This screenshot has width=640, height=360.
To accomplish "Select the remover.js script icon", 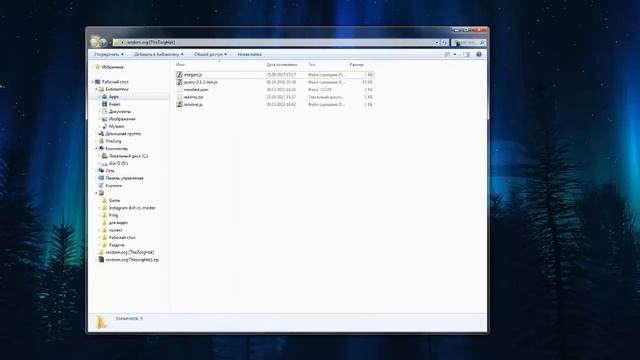I will (x=179, y=104).
